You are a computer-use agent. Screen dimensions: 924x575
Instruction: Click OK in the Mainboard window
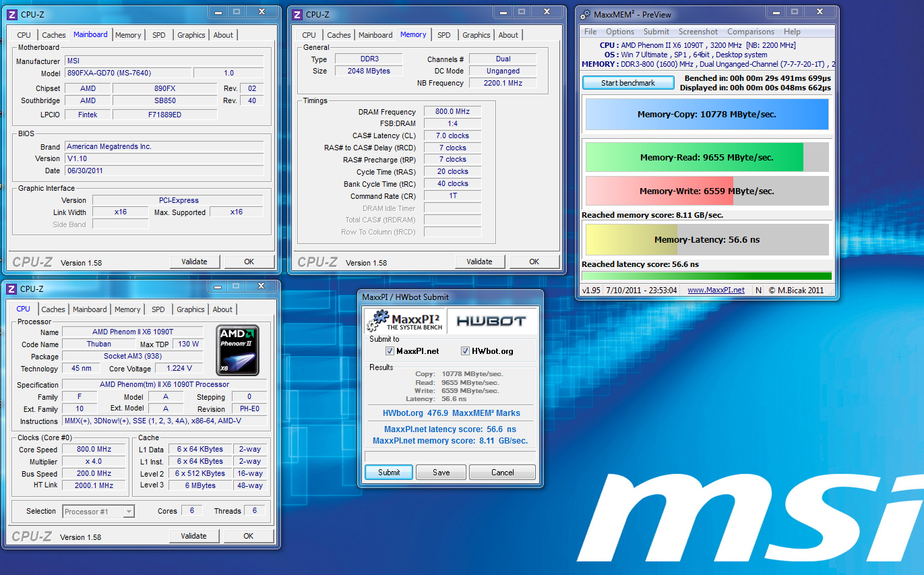pos(249,262)
